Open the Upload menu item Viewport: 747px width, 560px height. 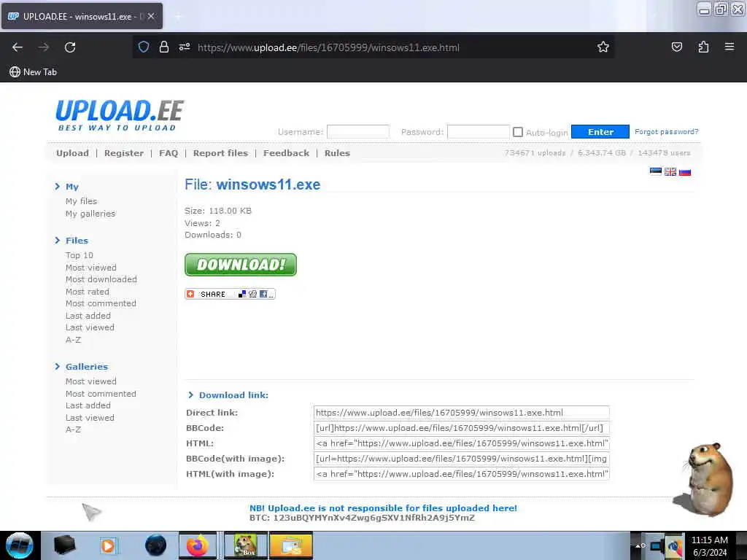click(x=72, y=153)
